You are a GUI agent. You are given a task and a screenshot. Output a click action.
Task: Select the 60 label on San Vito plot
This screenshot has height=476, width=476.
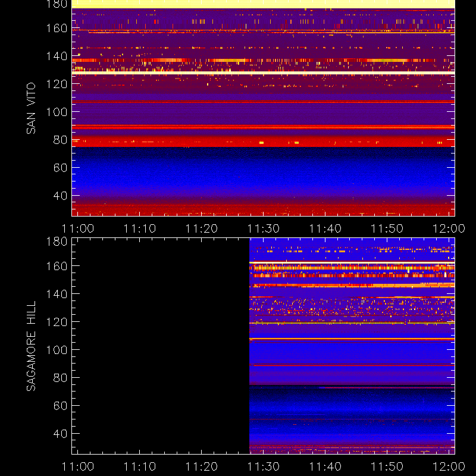coord(60,168)
